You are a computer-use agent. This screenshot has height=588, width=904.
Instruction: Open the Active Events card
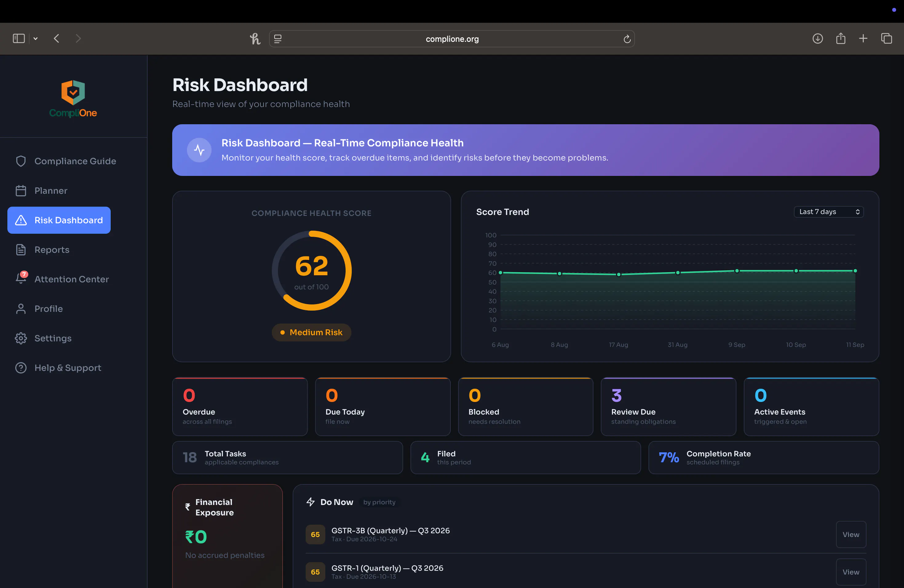tap(811, 407)
